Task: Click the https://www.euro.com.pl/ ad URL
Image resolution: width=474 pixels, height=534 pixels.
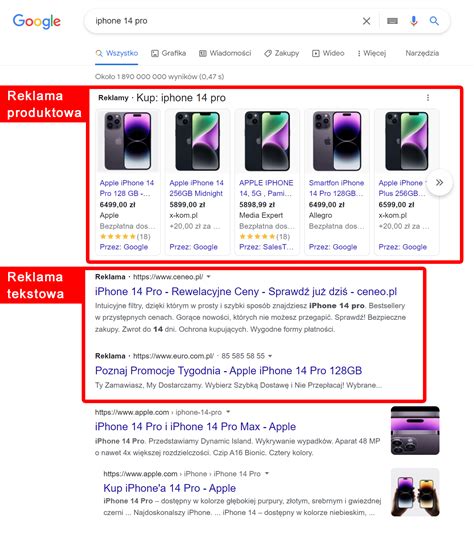Action: click(x=173, y=356)
